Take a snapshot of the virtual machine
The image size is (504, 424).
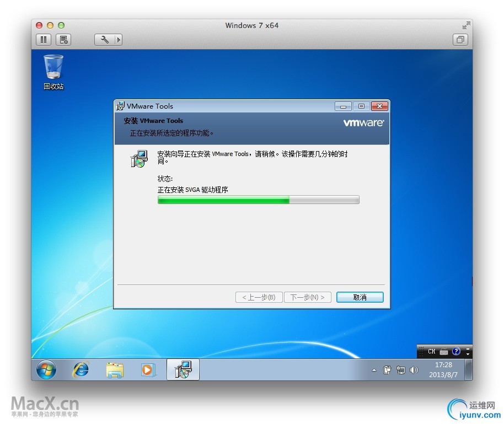click(63, 40)
